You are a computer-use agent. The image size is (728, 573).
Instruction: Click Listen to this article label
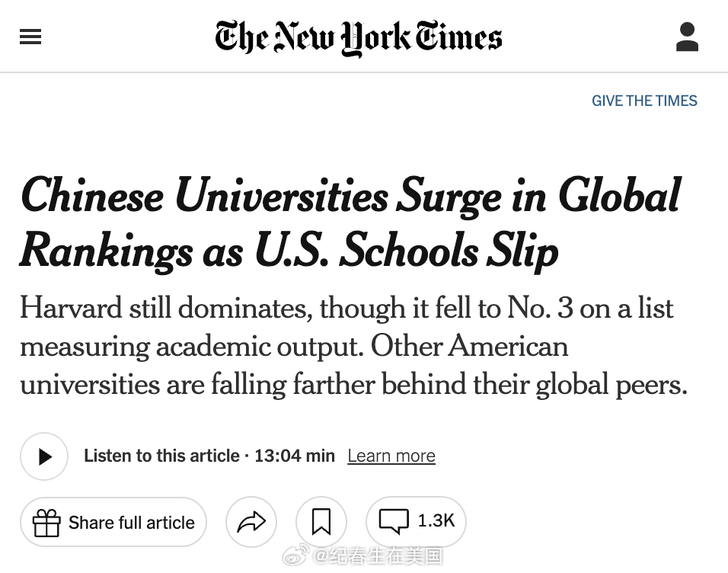tap(161, 456)
